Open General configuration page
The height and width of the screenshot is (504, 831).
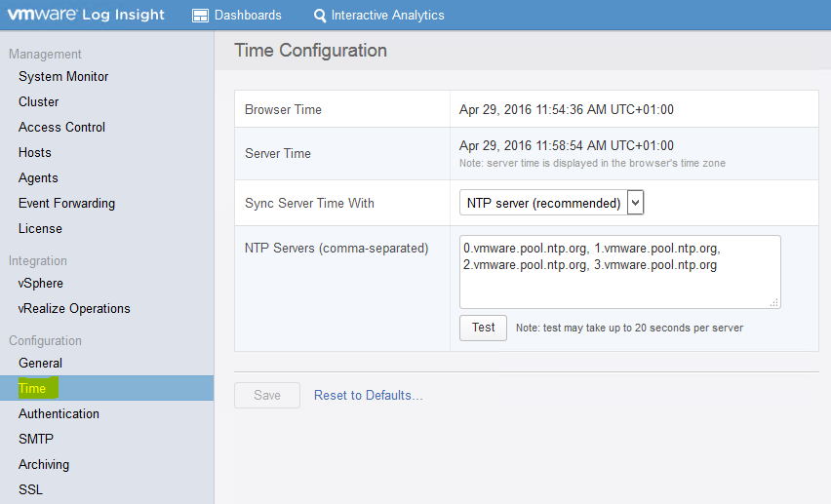click(40, 363)
